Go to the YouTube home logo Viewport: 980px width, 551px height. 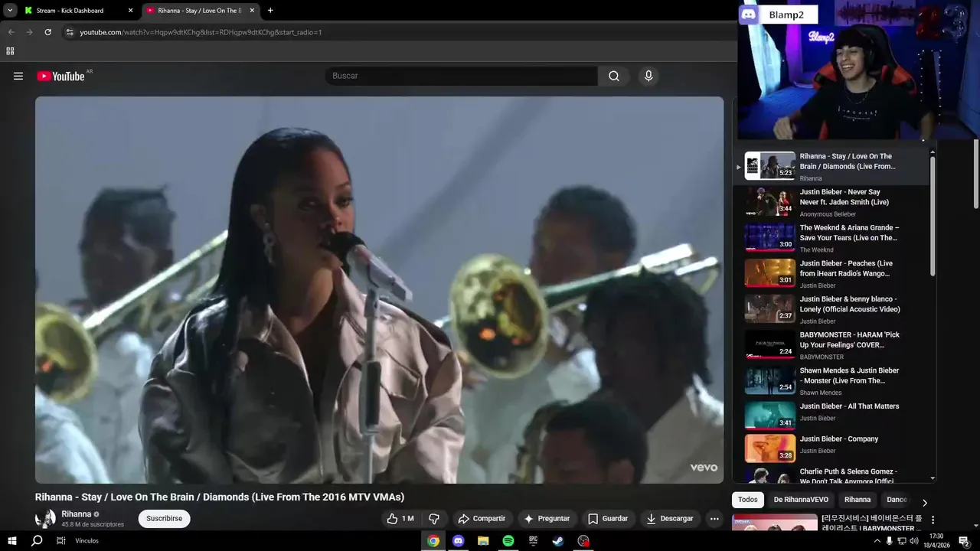60,76
